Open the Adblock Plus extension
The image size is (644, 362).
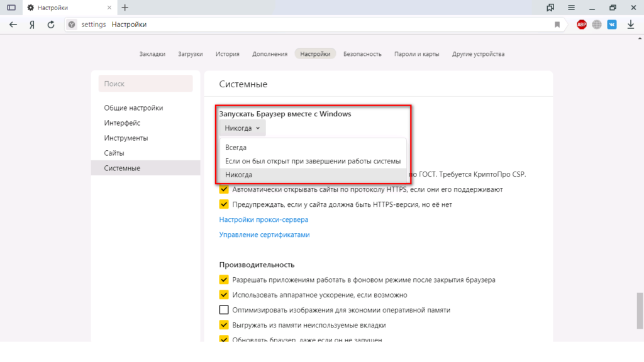pyautogui.click(x=581, y=25)
